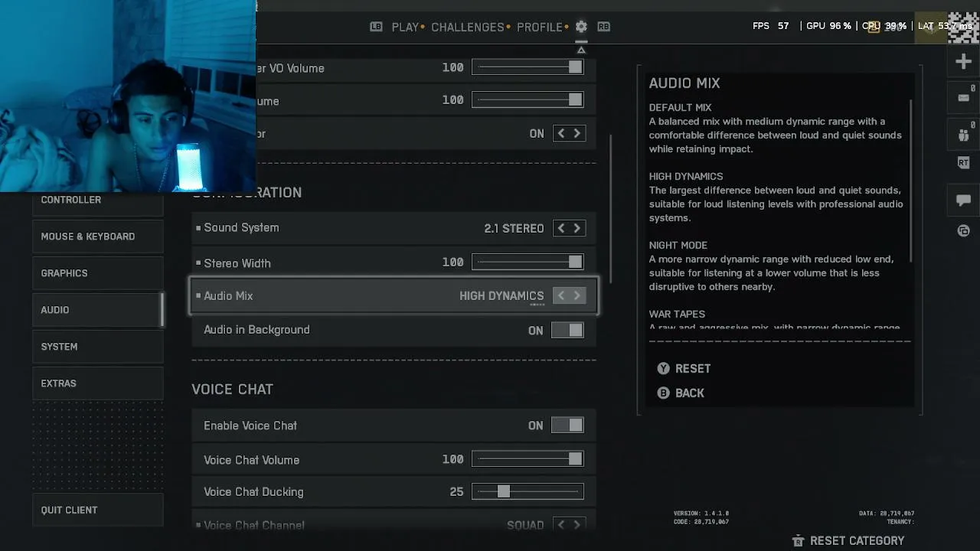This screenshot has height=551, width=980.
Task: Select the Sound System setting row label
Action: click(241, 228)
